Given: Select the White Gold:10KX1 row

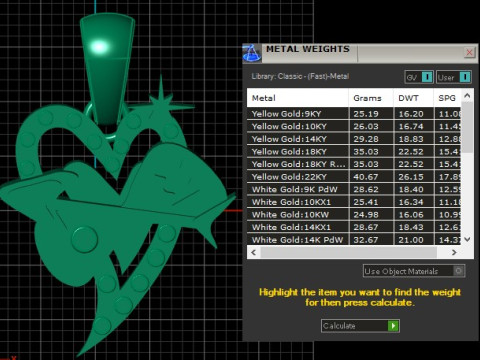Looking at the screenshot, I should coord(354,202).
